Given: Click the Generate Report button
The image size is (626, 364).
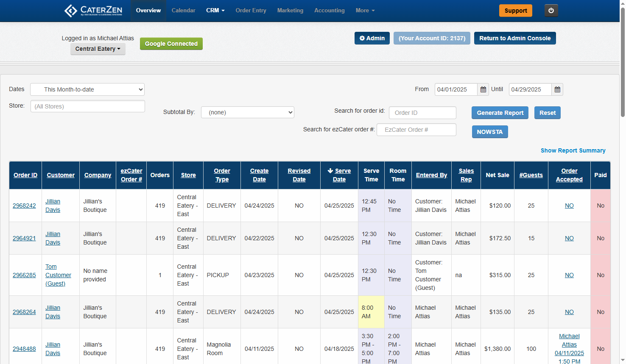Looking at the screenshot, I should point(500,113).
